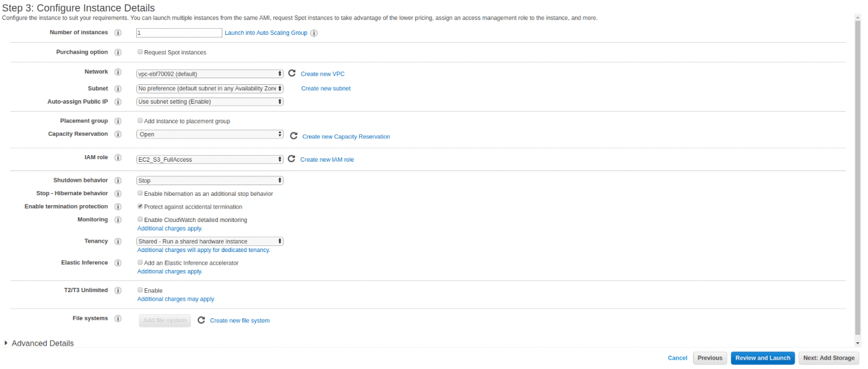Open Additional charges apply under Elastic Inference
This screenshot has height=369, width=868.
[170, 271]
